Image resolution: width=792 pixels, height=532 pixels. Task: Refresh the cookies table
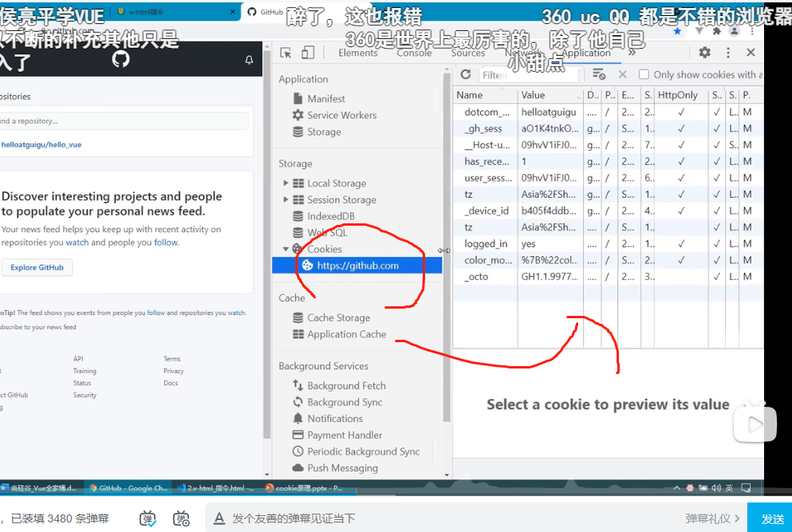(x=466, y=75)
